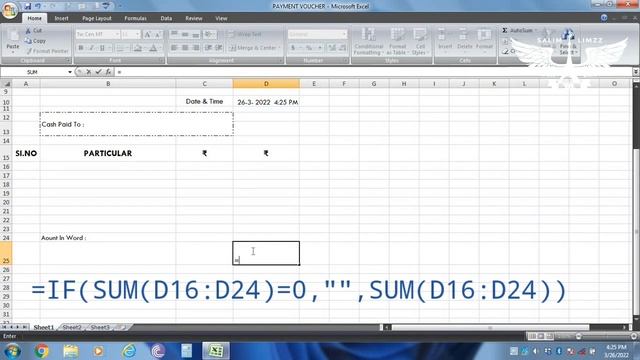Toggle Wrap Text option
The width and height of the screenshot is (640, 360).
(x=245, y=34)
